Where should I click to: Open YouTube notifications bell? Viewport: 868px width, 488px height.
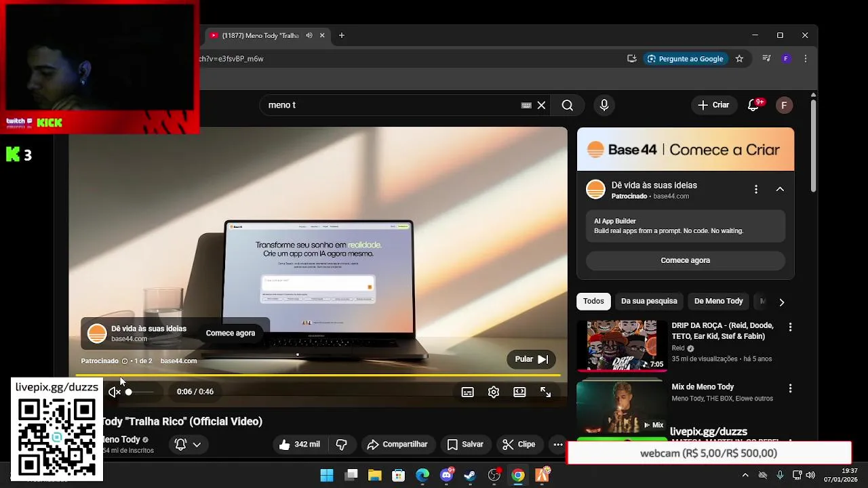click(x=753, y=105)
